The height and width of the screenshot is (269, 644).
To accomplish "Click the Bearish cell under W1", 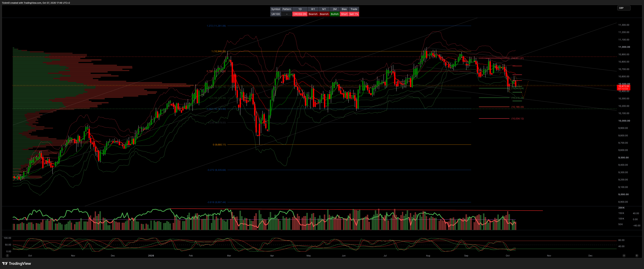I will (x=313, y=14).
